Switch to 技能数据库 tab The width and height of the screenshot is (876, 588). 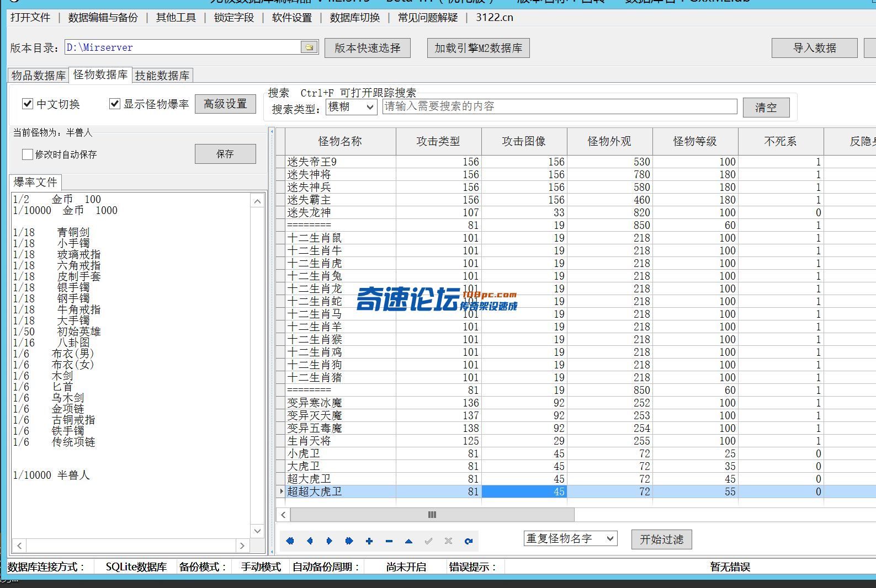coord(162,76)
